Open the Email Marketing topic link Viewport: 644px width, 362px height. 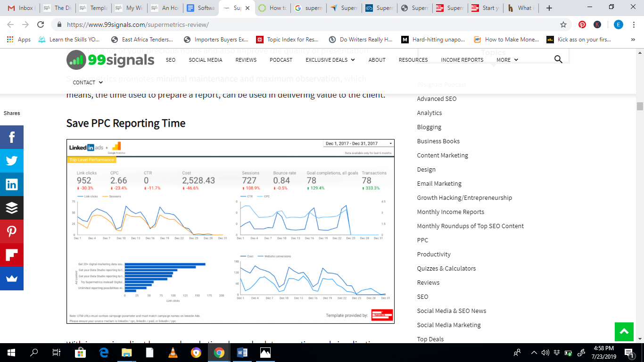tap(439, 183)
